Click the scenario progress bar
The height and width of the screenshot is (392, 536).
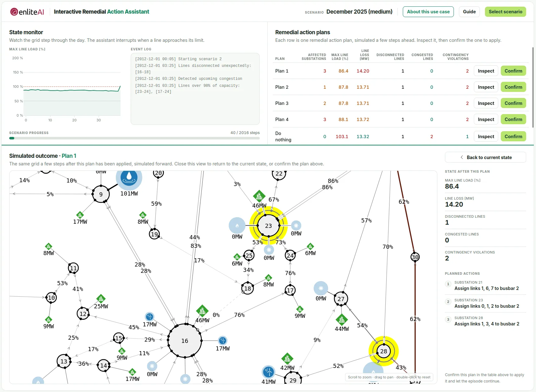tap(134, 138)
